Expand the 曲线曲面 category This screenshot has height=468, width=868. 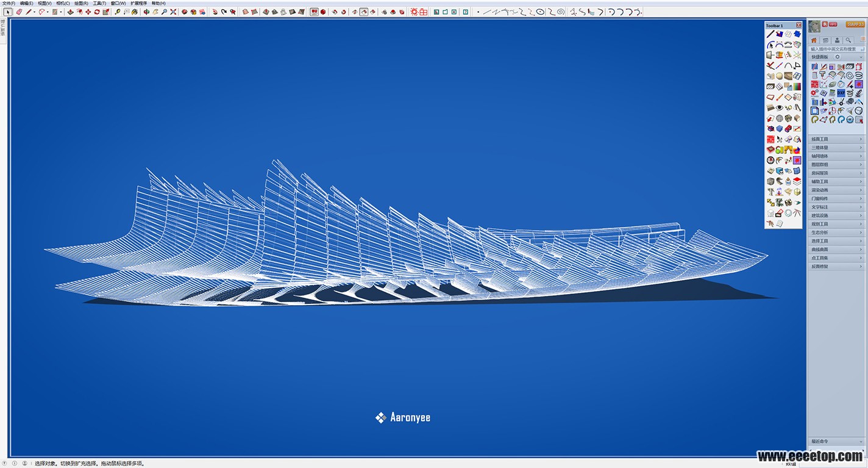coord(836,250)
